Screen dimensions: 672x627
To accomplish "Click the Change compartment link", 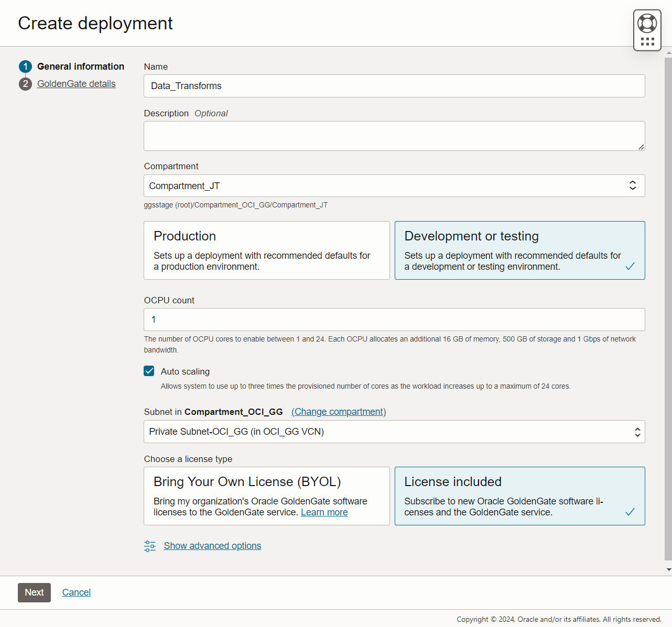I will tap(339, 412).
